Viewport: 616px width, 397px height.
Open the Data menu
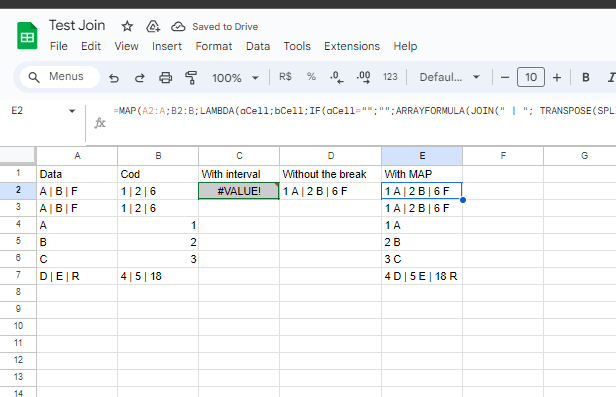[258, 46]
